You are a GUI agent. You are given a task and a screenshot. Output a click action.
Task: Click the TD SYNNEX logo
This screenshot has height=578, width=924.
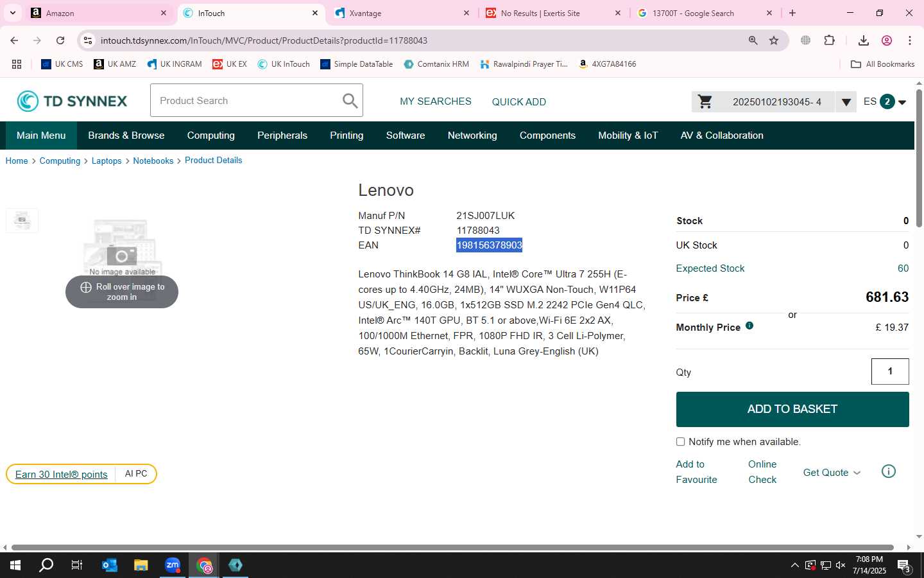click(72, 101)
